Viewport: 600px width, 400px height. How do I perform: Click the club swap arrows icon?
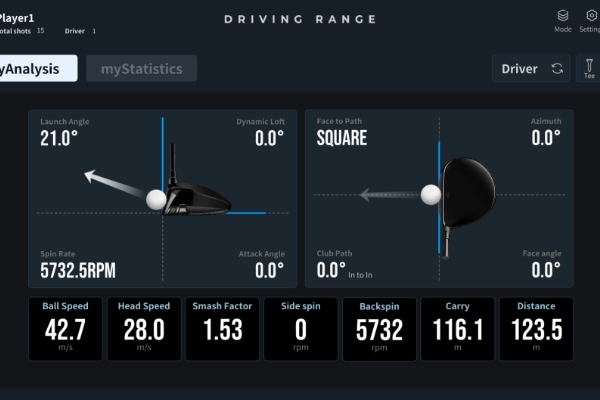pyautogui.click(x=557, y=69)
